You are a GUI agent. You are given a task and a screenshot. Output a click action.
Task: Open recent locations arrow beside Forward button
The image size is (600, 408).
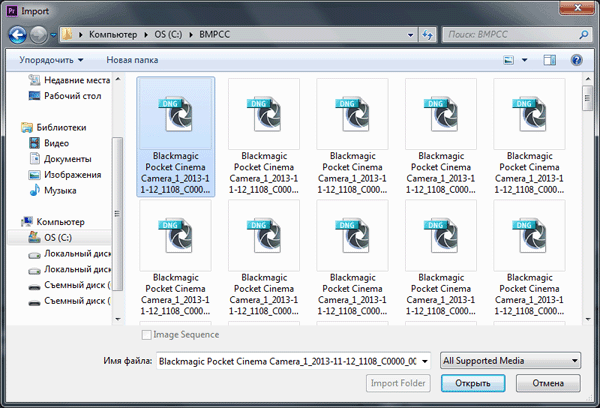click(53, 35)
